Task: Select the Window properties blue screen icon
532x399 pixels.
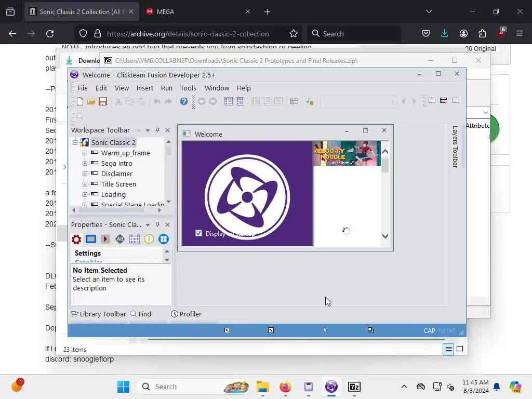Action: pyautogui.click(x=91, y=239)
